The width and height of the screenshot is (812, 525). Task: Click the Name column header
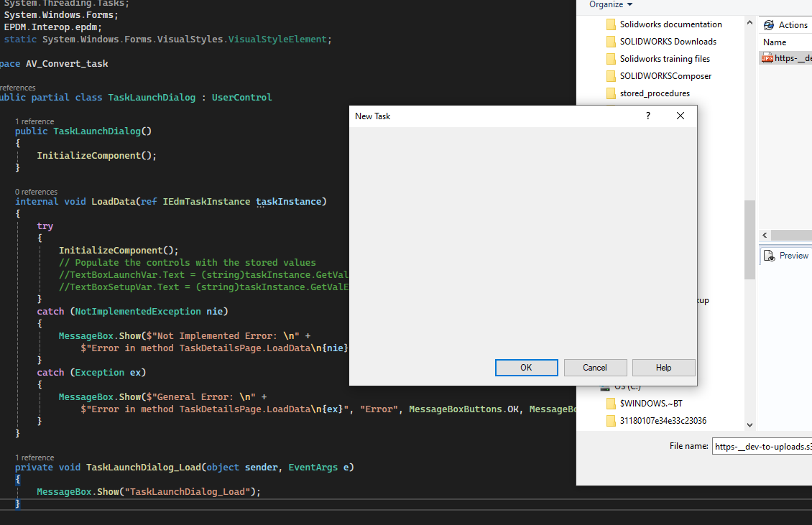pos(774,42)
